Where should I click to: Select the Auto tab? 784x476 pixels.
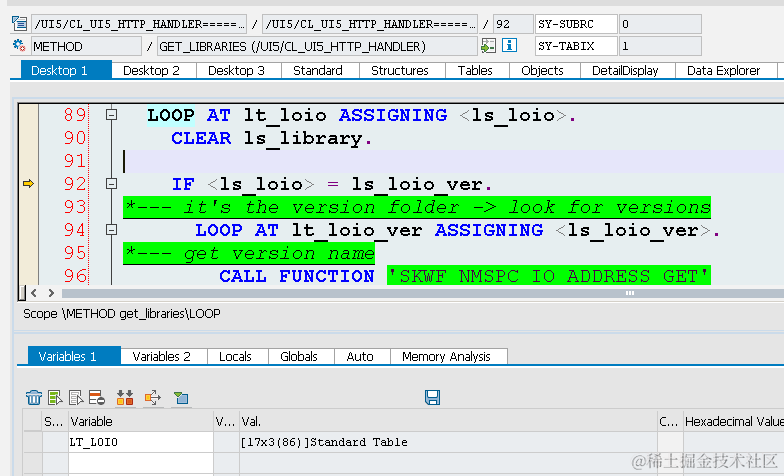tap(362, 356)
